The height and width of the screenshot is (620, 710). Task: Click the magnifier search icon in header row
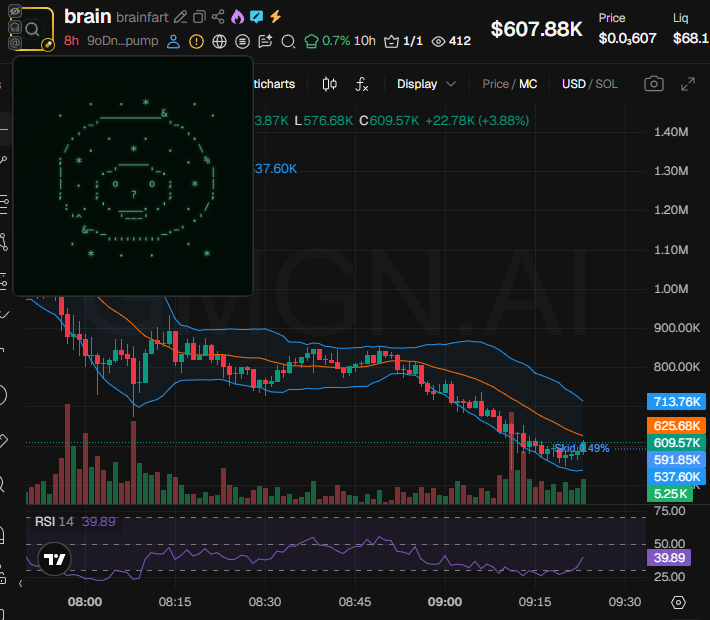click(x=288, y=42)
